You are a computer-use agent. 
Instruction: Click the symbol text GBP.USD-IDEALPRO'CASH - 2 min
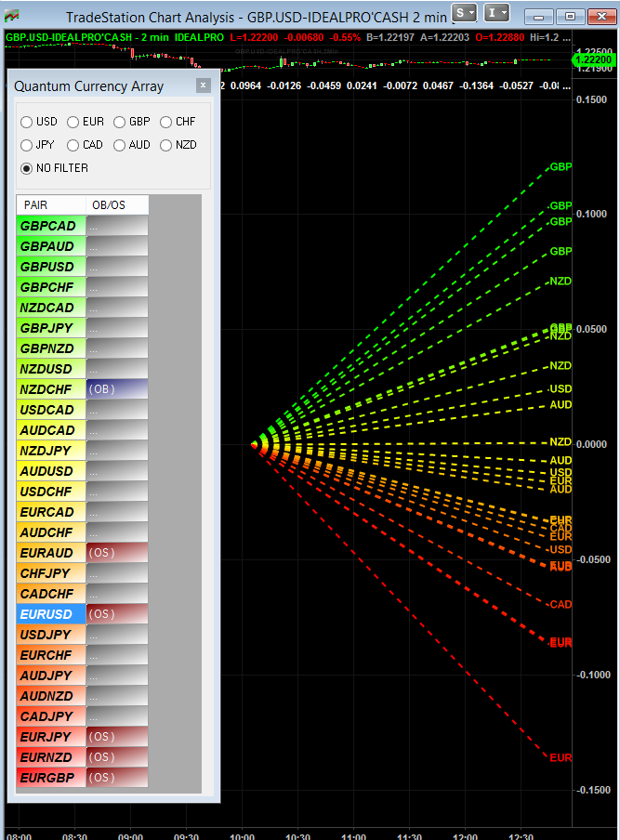click(x=86, y=37)
